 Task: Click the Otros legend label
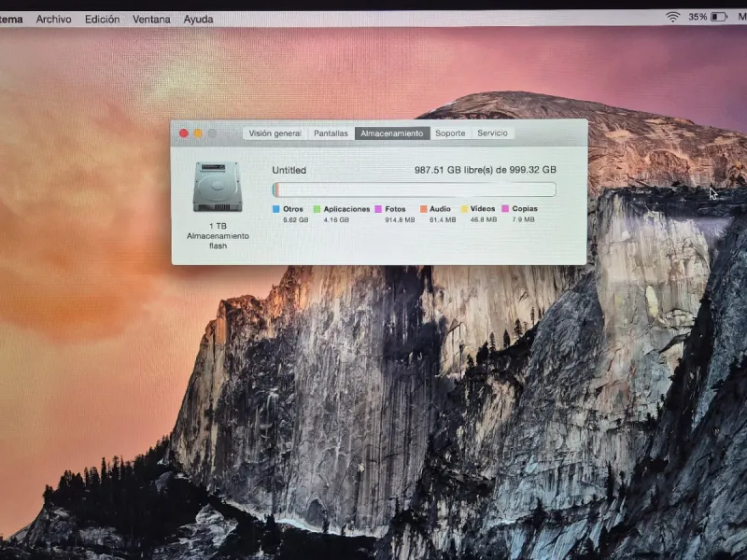pyautogui.click(x=293, y=209)
